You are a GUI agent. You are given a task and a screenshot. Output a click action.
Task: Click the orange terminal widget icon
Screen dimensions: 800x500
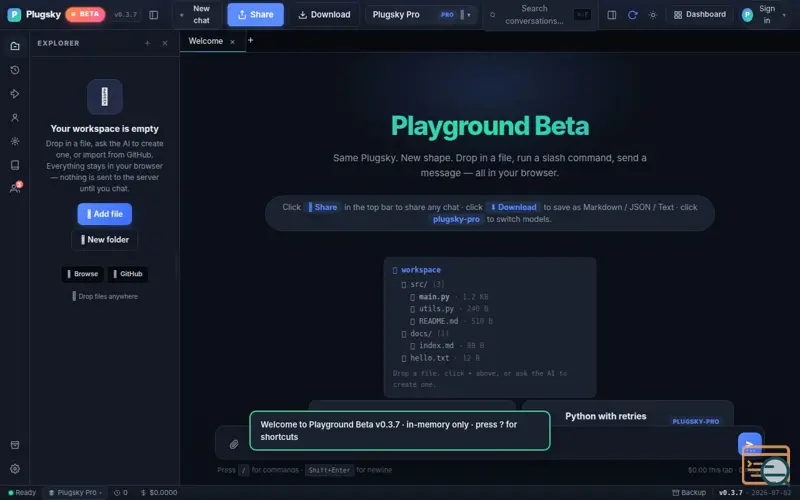click(765, 465)
